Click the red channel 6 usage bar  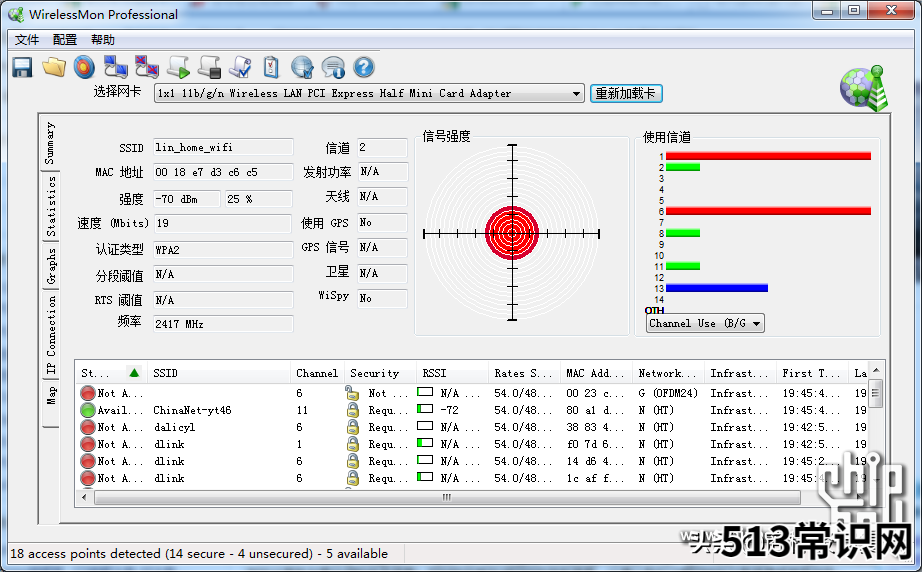coord(768,211)
